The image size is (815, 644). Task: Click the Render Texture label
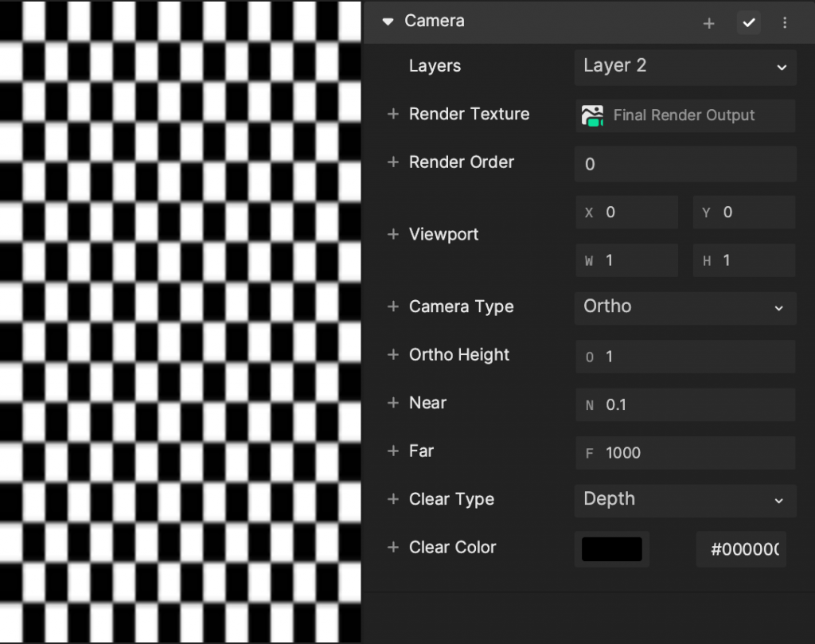469,114
